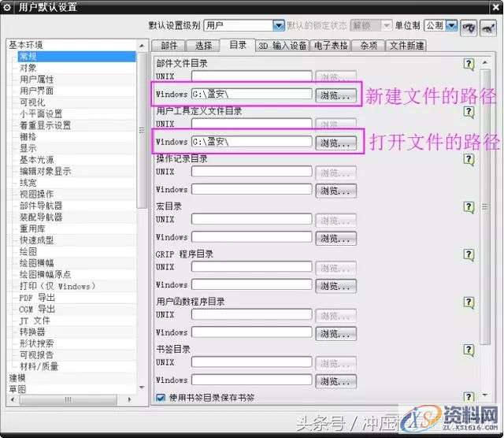Click help icon beside 使用书签目录保存书签
This screenshot has width=504, height=438.
pyautogui.click(x=469, y=397)
